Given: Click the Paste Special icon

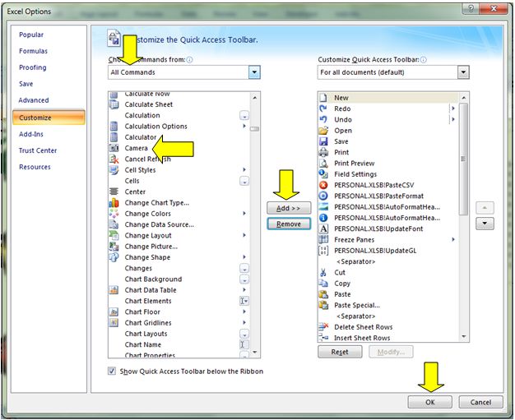Looking at the screenshot, I should click(323, 305).
